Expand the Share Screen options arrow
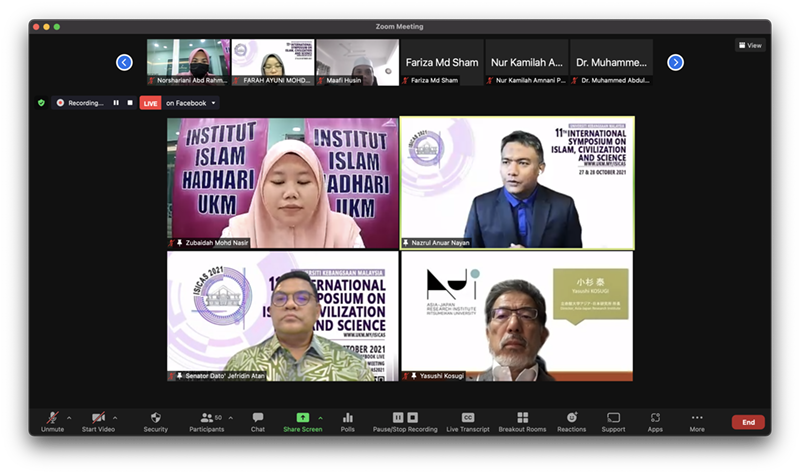The width and height of the screenshot is (800, 474). coord(320,417)
